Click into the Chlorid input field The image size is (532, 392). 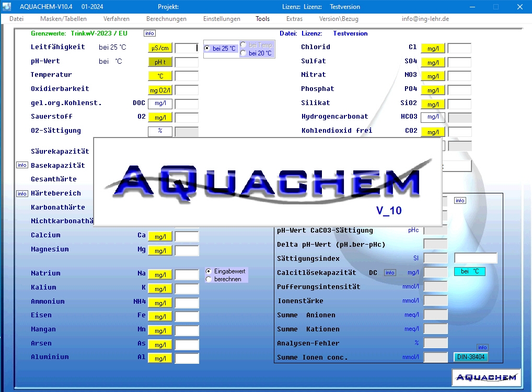click(x=459, y=48)
